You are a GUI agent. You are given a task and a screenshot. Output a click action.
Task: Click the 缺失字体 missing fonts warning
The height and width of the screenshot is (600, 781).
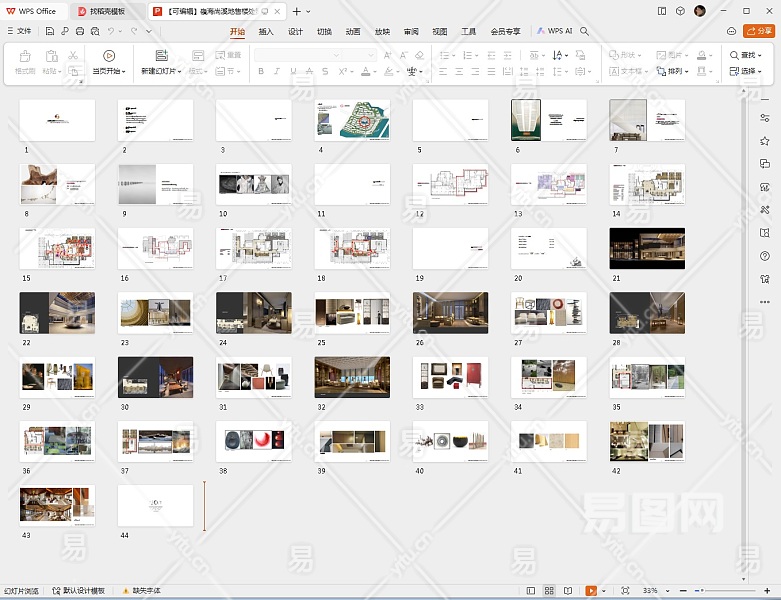(x=141, y=591)
